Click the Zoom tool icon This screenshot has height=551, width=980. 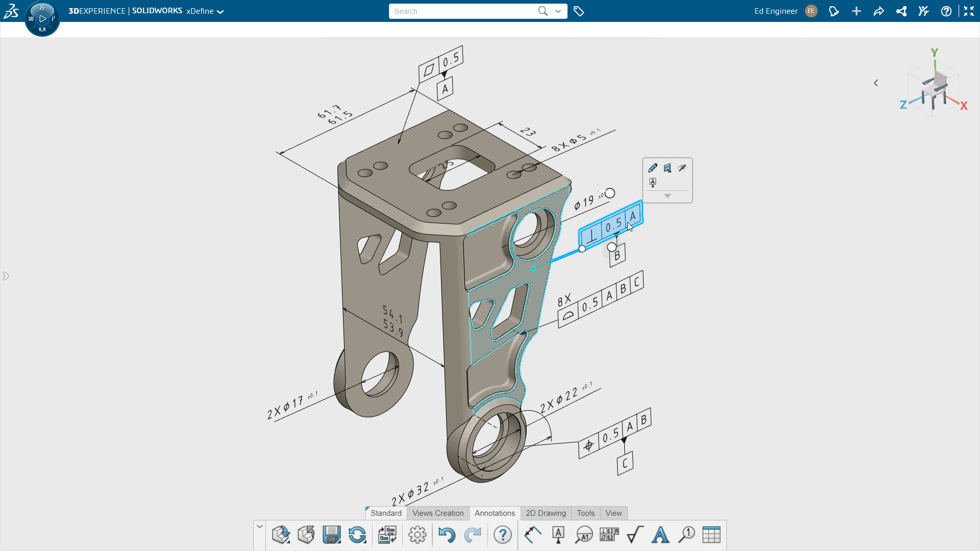pos(686,534)
